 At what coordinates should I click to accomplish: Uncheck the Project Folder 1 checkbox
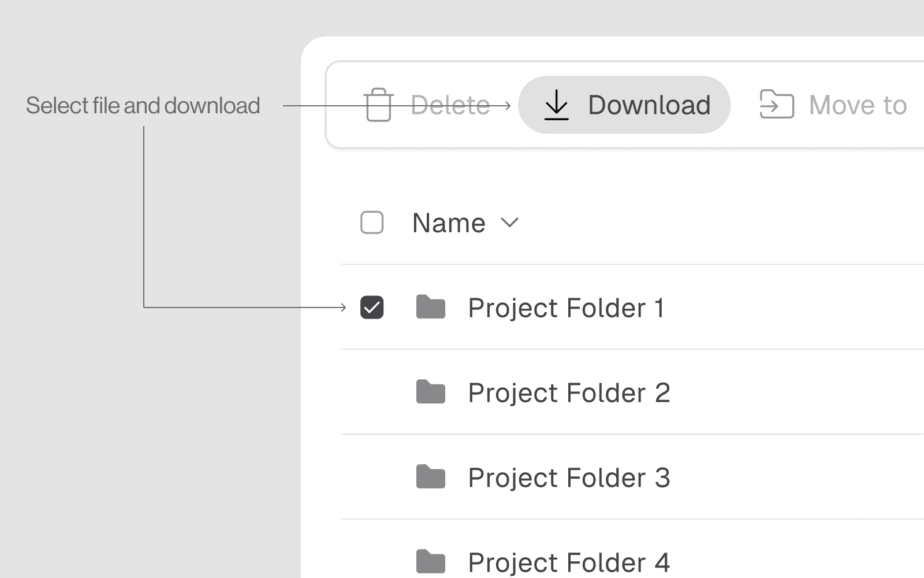click(372, 307)
